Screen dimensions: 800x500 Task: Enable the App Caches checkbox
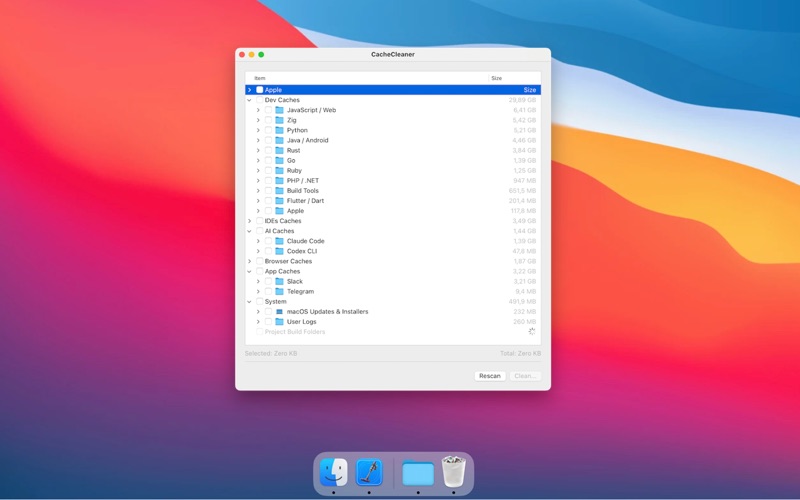click(x=260, y=271)
